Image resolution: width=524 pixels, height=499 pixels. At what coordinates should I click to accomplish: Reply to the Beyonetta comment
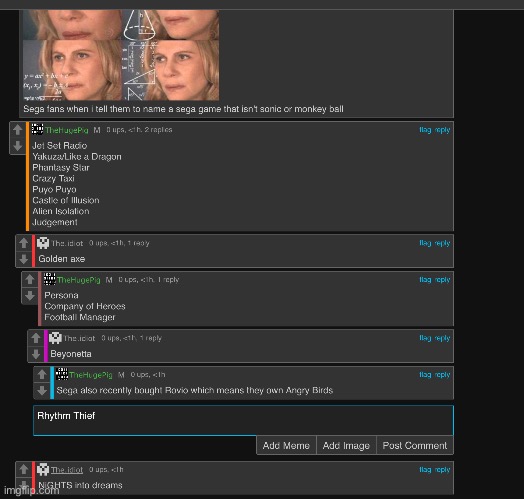point(442,338)
